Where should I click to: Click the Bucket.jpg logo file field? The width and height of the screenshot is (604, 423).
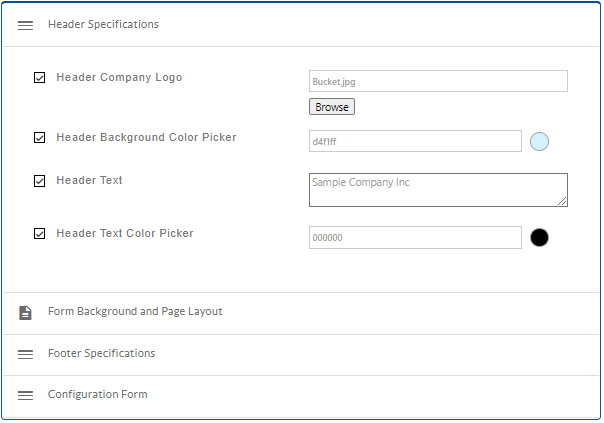[x=437, y=81]
